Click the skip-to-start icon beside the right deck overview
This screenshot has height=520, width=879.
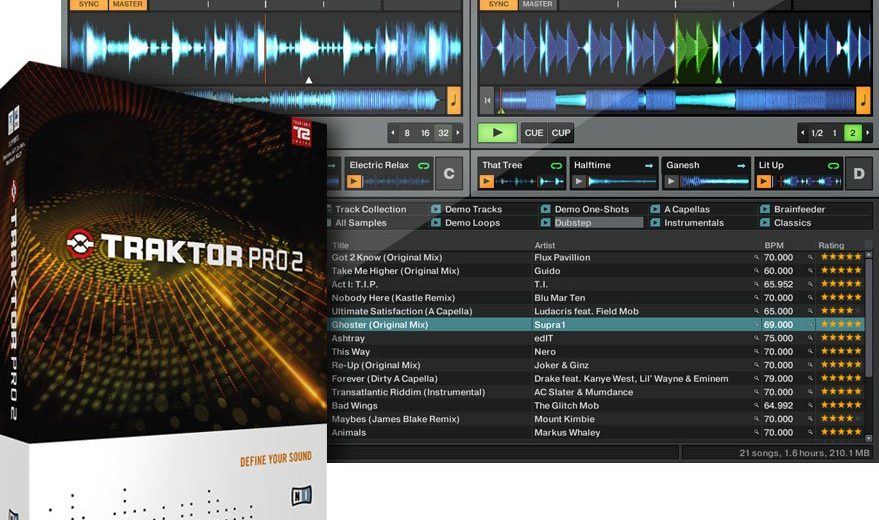487,100
